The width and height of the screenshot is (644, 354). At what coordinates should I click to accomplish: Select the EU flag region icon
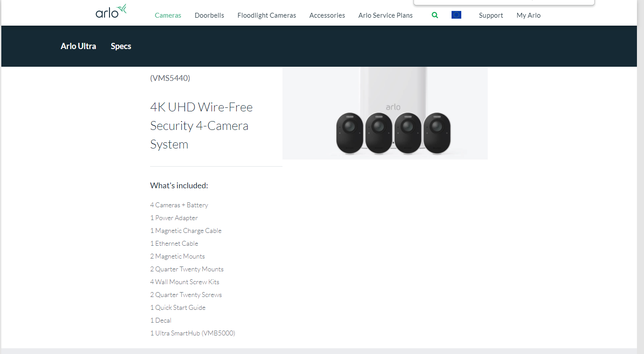tap(456, 15)
